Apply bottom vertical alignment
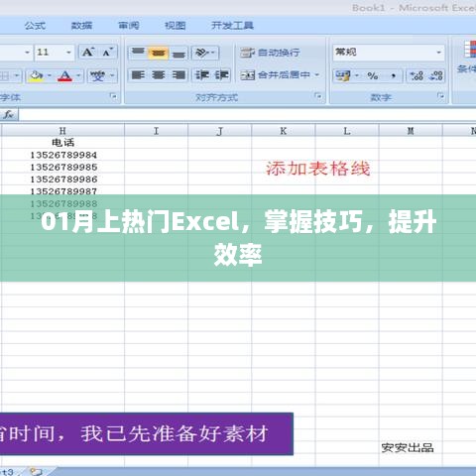Image resolution: width=476 pixels, height=476 pixels. click(x=178, y=53)
